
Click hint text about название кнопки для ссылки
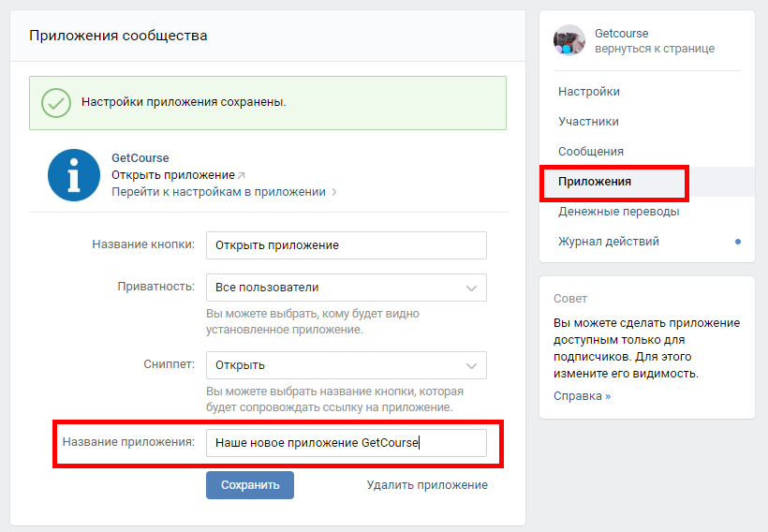(334, 399)
